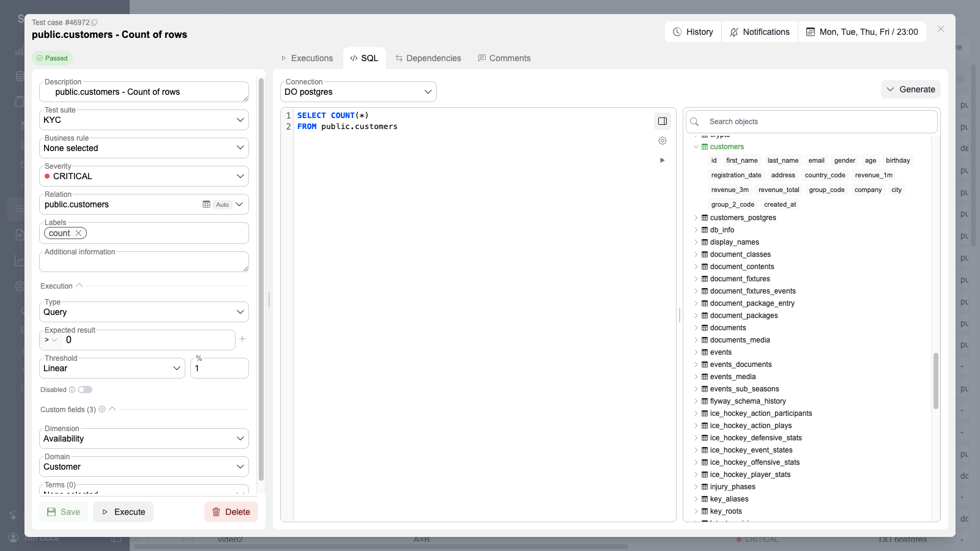Click the expected result value field
The image size is (980, 551).
[148, 340]
